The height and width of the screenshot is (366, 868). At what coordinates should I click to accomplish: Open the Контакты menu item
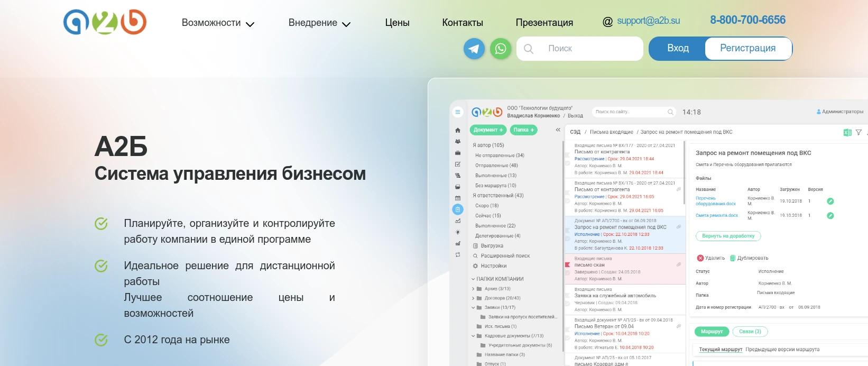click(x=463, y=23)
